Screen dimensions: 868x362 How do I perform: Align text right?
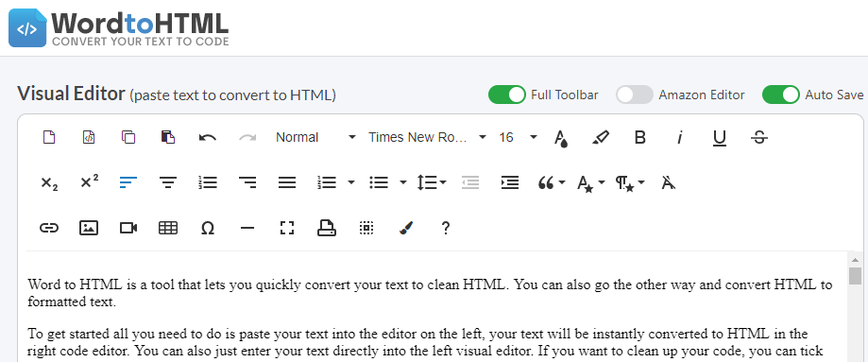point(247,182)
